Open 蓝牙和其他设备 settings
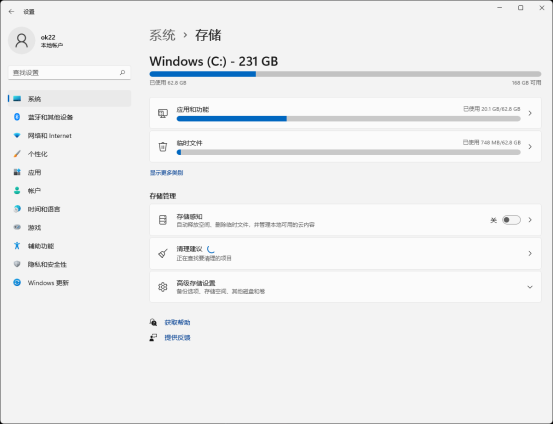Viewport: 553px width, 425px height. coord(69,117)
